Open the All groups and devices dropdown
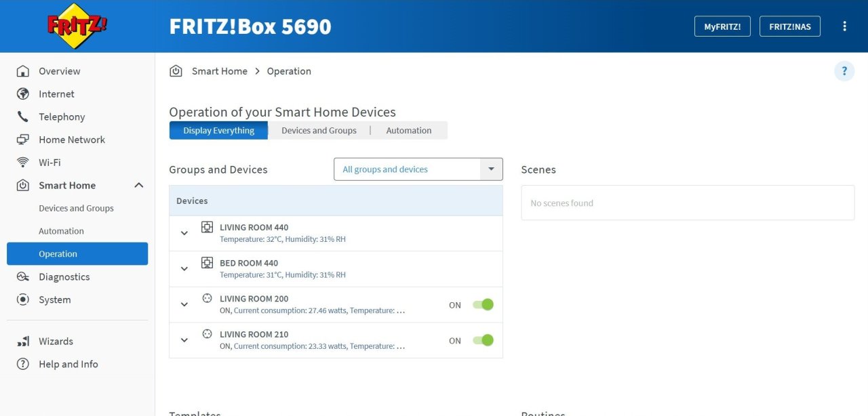 (x=418, y=169)
